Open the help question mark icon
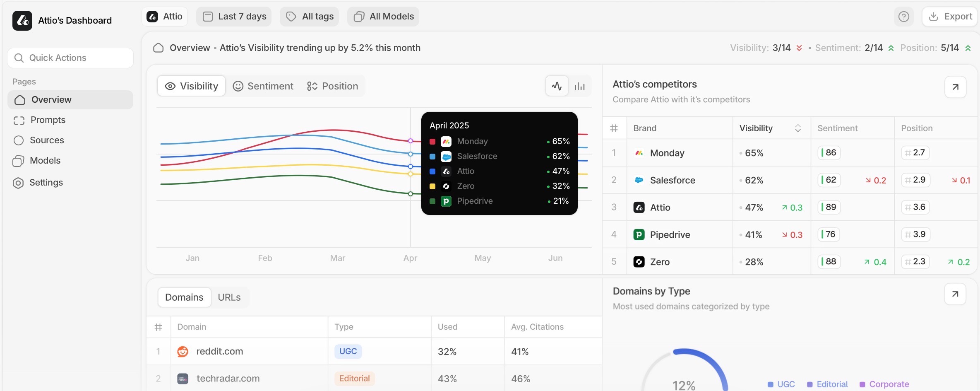This screenshot has height=391, width=980. tap(904, 17)
